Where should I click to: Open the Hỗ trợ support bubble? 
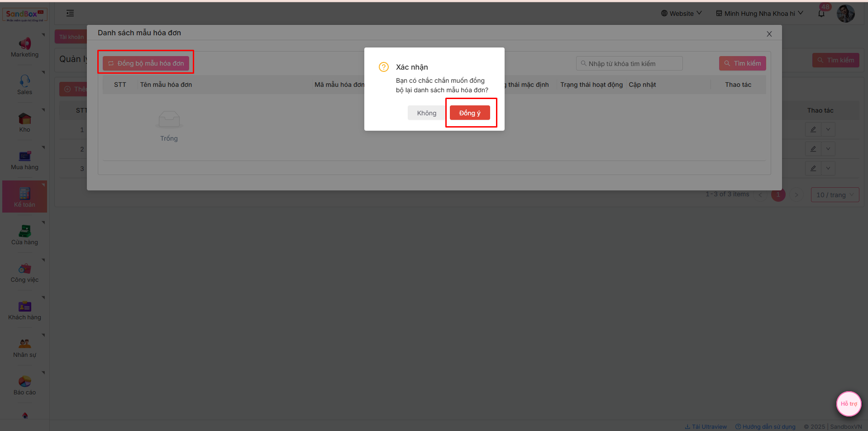849,403
